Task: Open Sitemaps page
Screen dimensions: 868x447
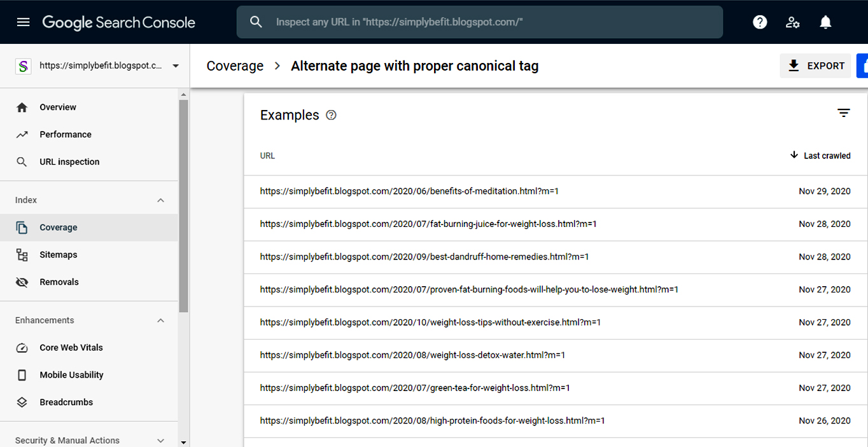Action: click(x=89, y=255)
